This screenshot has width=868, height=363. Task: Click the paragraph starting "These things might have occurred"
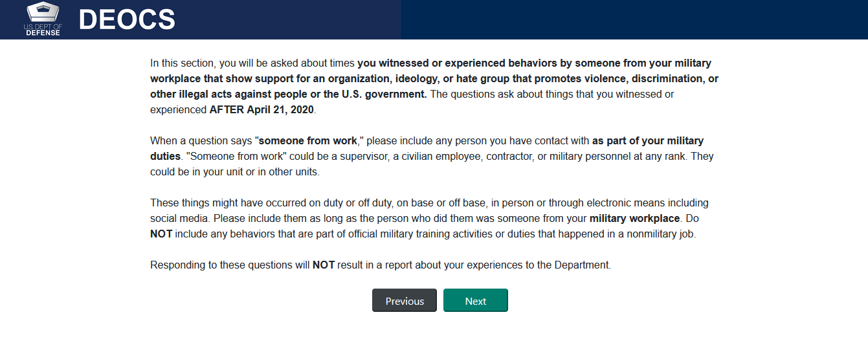(430, 218)
